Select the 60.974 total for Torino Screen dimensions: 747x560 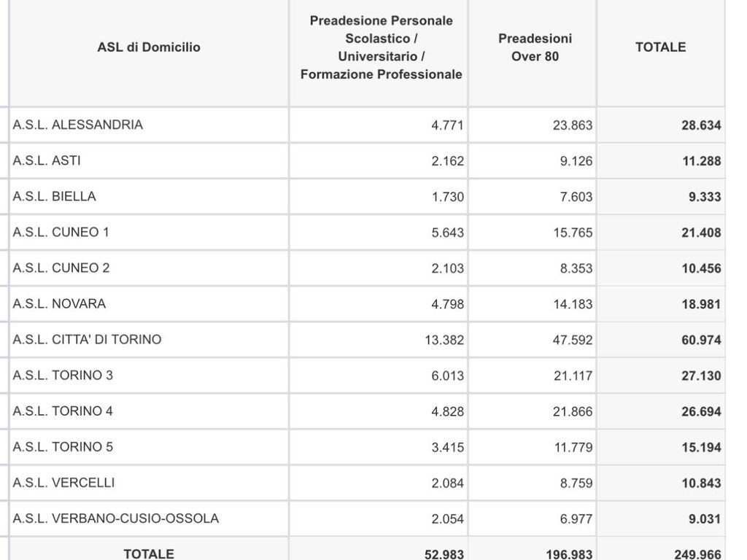point(701,340)
